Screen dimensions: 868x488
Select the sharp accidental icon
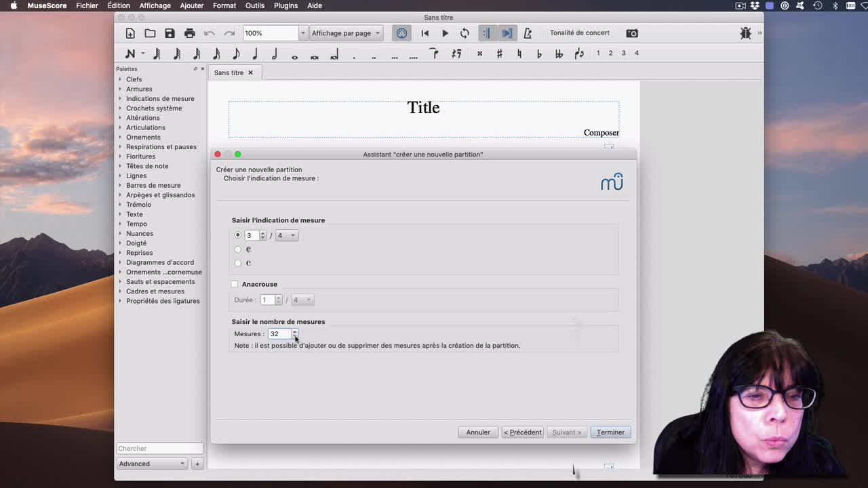coord(499,54)
